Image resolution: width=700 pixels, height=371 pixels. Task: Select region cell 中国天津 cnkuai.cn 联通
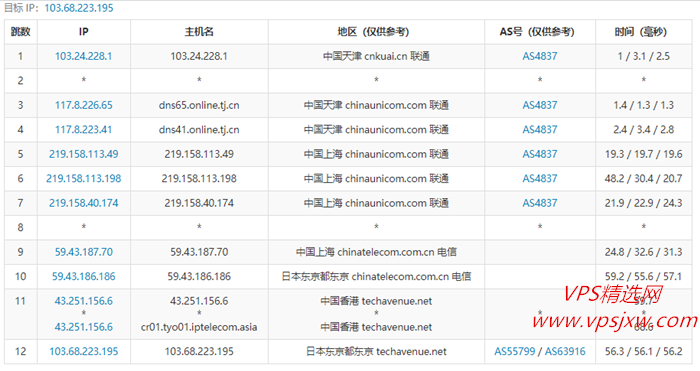(376, 56)
